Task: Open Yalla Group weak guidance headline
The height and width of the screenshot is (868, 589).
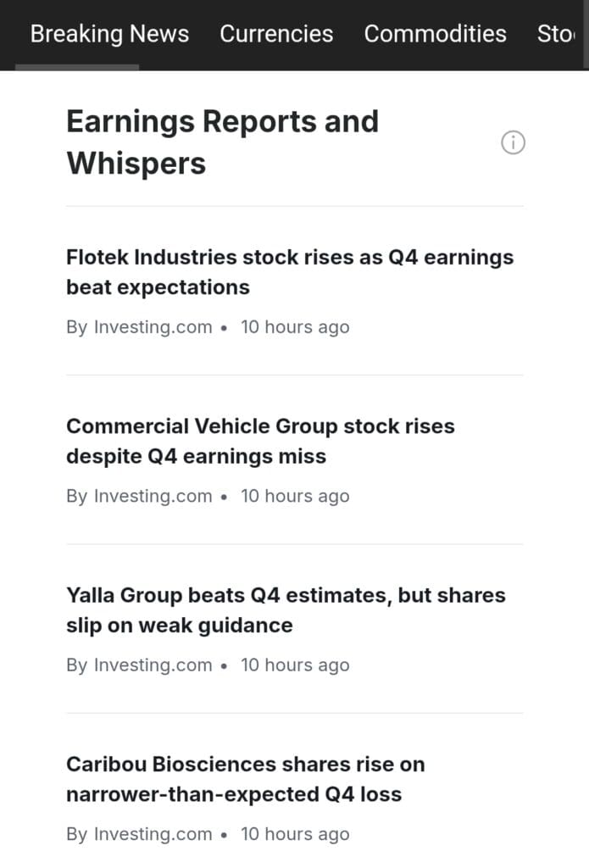Action: 286,610
